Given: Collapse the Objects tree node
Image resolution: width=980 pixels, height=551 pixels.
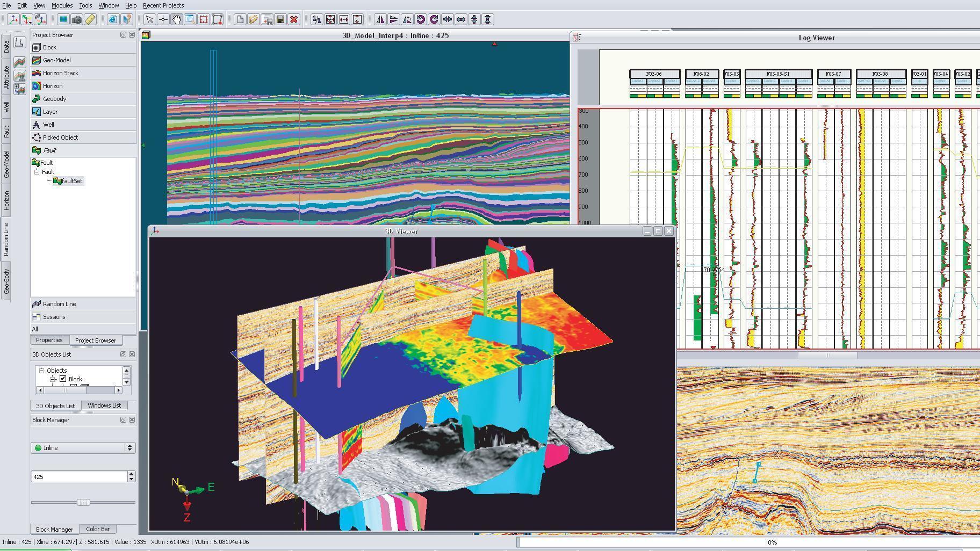Looking at the screenshot, I should tap(41, 370).
